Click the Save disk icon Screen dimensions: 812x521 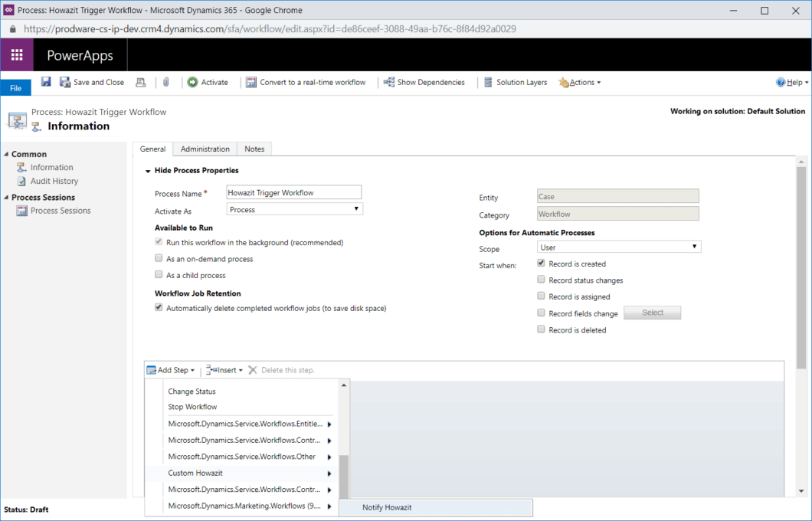(46, 82)
